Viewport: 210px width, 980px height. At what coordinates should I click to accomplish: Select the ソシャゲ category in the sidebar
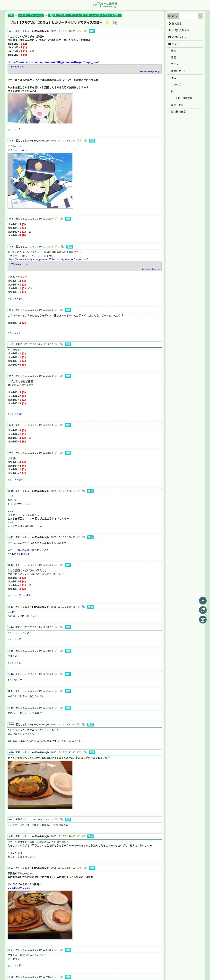click(185, 84)
